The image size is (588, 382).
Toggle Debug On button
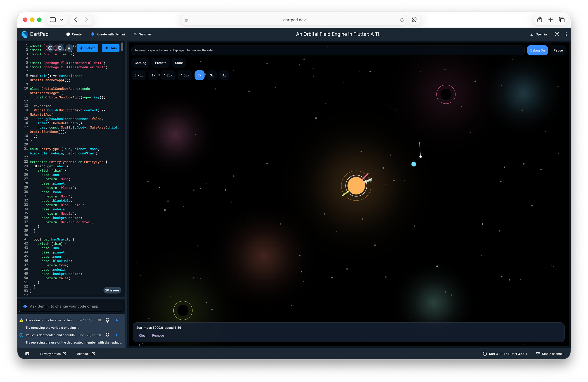coord(537,50)
